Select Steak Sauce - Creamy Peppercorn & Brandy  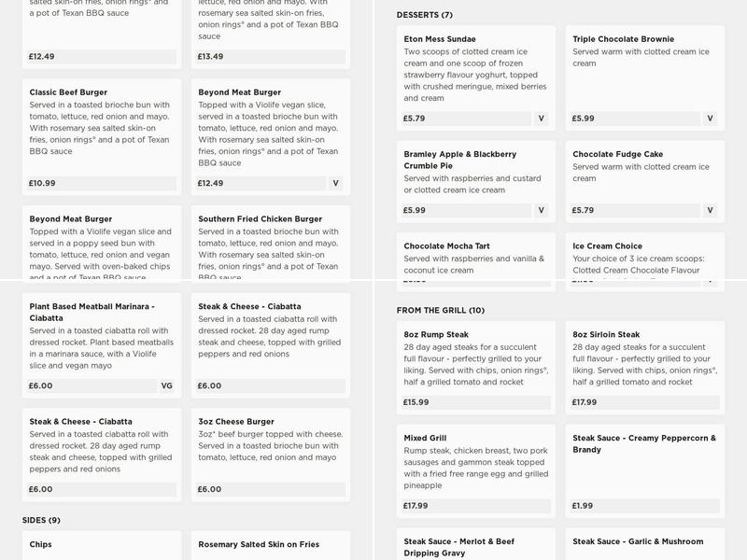645,471
